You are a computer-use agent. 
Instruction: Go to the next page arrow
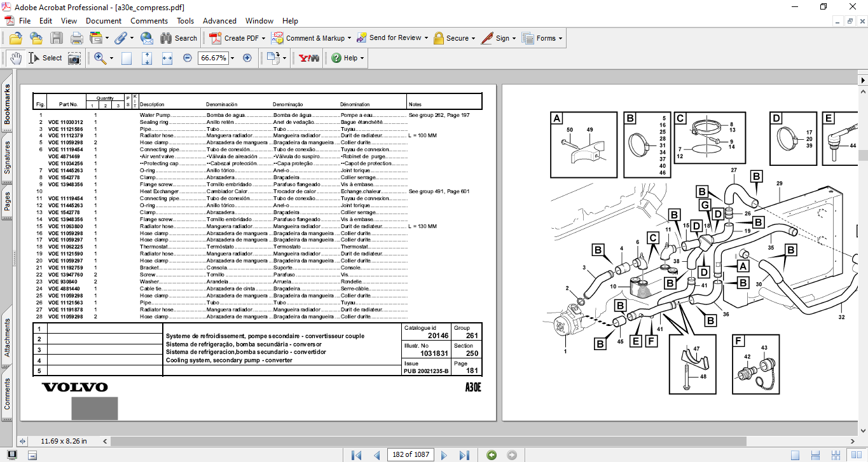[444, 455]
